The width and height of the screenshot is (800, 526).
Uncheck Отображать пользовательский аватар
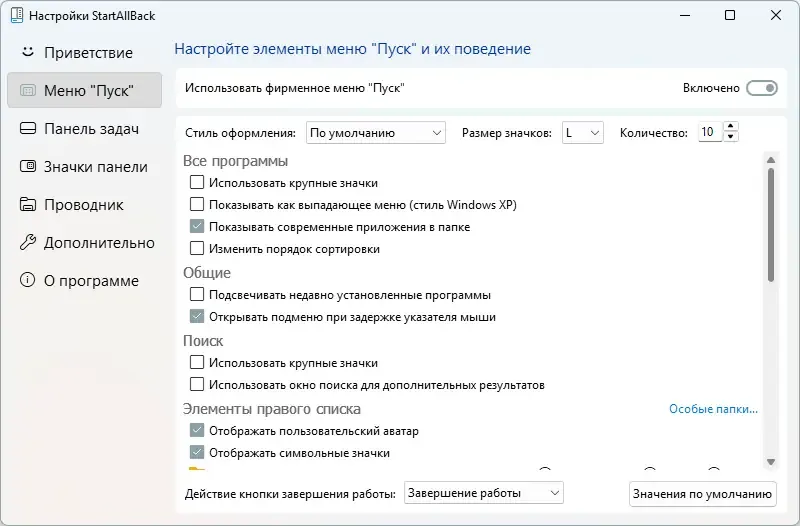[x=197, y=431]
